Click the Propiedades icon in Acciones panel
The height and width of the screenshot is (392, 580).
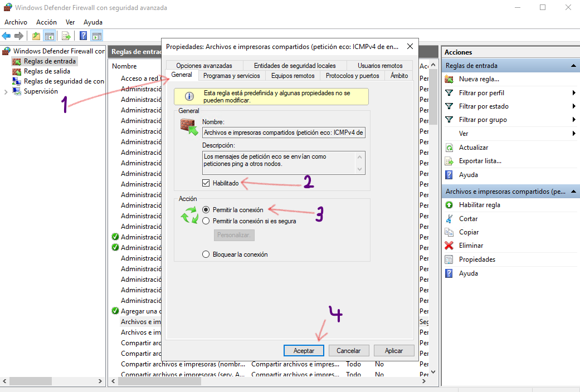point(449,259)
